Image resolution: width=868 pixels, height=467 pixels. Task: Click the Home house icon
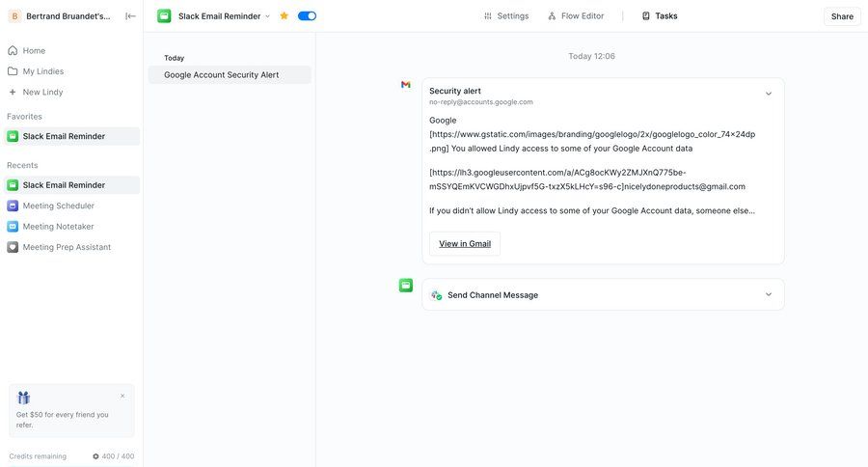(13, 50)
